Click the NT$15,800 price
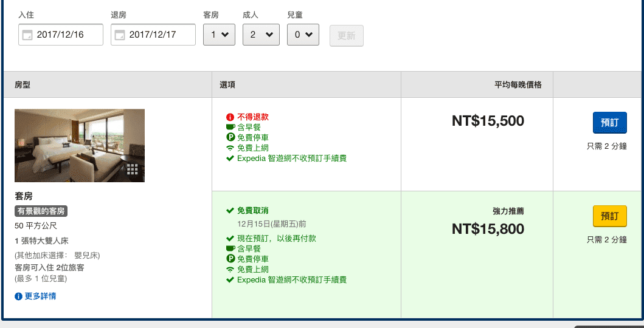 point(488,229)
